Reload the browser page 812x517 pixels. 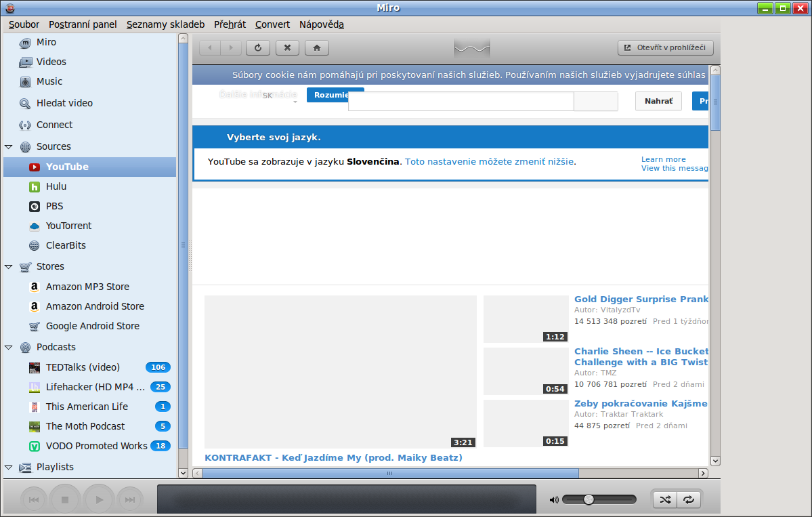258,47
